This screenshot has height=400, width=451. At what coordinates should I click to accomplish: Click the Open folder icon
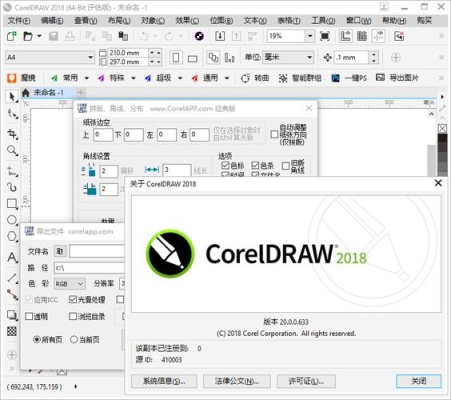point(28,36)
